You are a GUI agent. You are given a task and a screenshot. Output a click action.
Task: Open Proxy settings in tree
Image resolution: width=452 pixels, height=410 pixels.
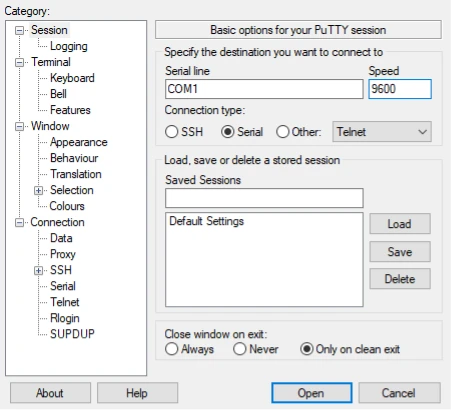pos(63,254)
